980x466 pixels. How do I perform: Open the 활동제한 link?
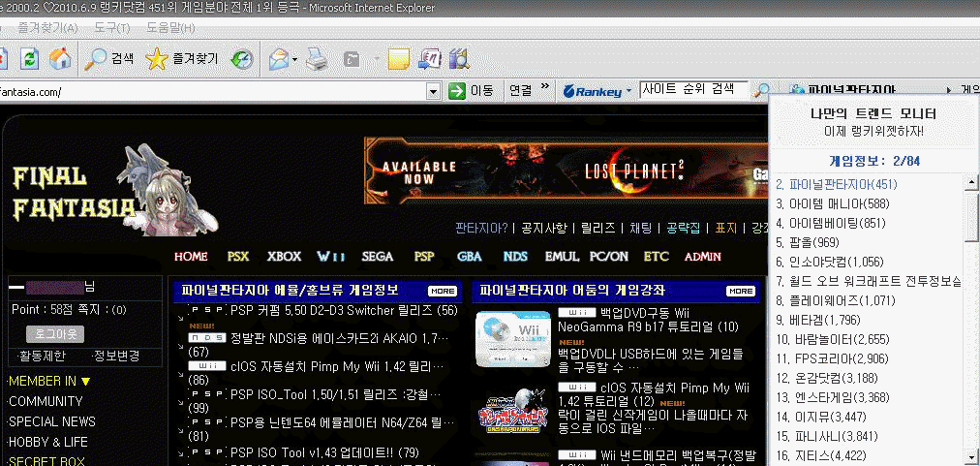pyautogui.click(x=42, y=356)
